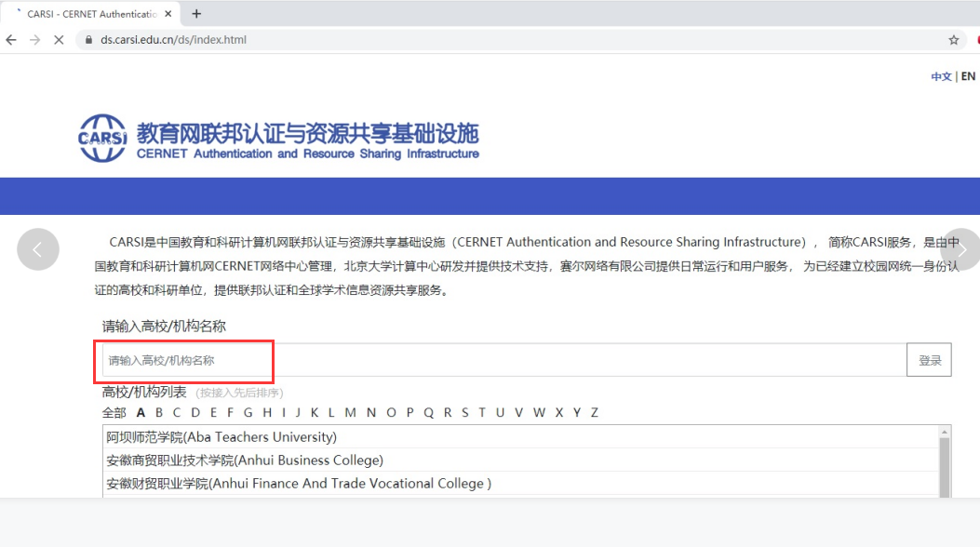Click the institution list scrollbar thumb

pyautogui.click(x=945, y=468)
